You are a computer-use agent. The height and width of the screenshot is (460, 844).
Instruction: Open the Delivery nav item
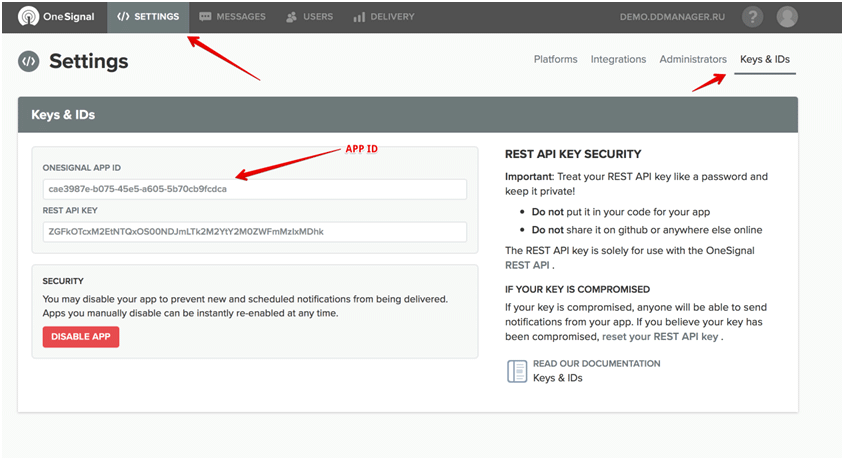point(383,17)
